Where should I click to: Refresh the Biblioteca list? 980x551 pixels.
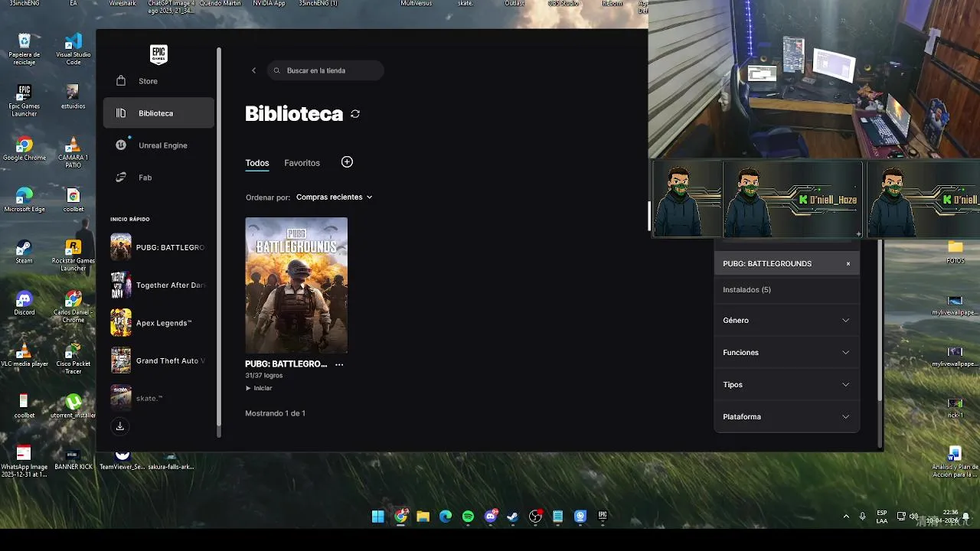pyautogui.click(x=355, y=114)
